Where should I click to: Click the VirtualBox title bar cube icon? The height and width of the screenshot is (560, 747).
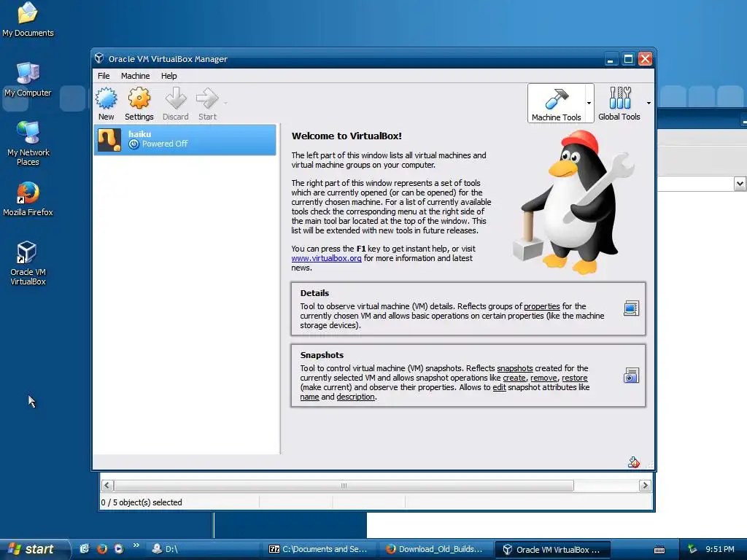pyautogui.click(x=99, y=58)
